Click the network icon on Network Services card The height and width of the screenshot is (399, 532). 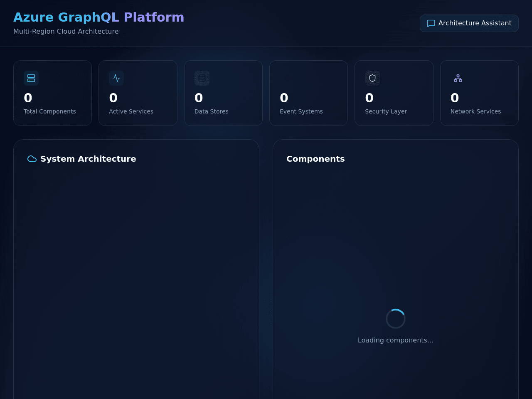pos(458,78)
